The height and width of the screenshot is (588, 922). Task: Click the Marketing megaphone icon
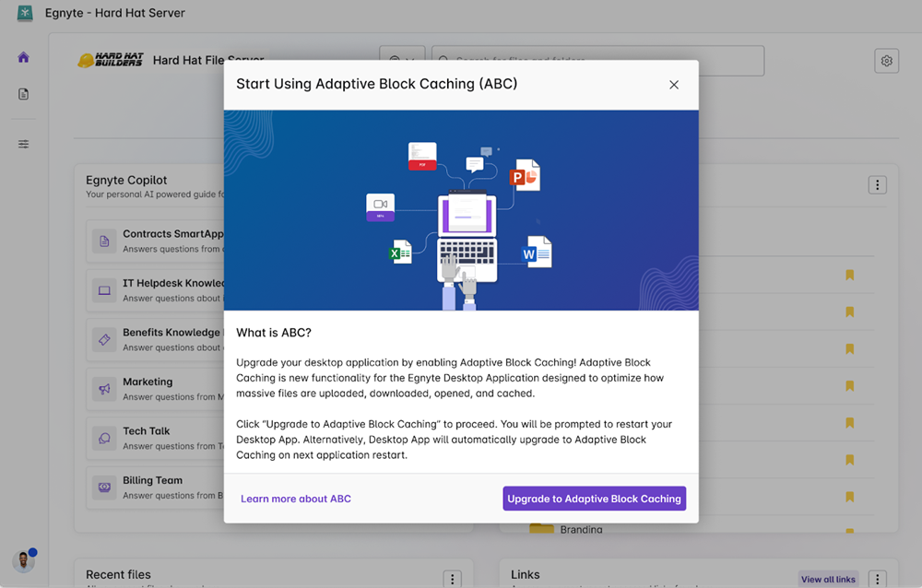pos(104,389)
